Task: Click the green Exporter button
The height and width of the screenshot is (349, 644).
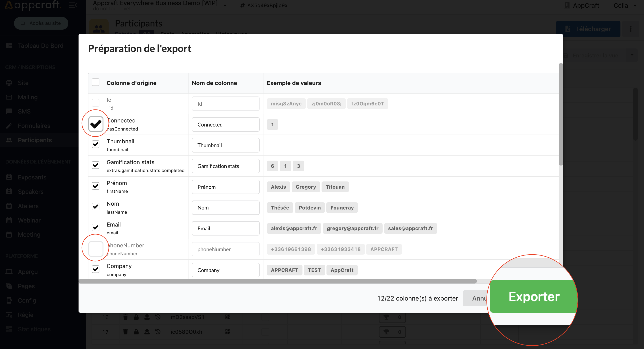Action: point(534,297)
